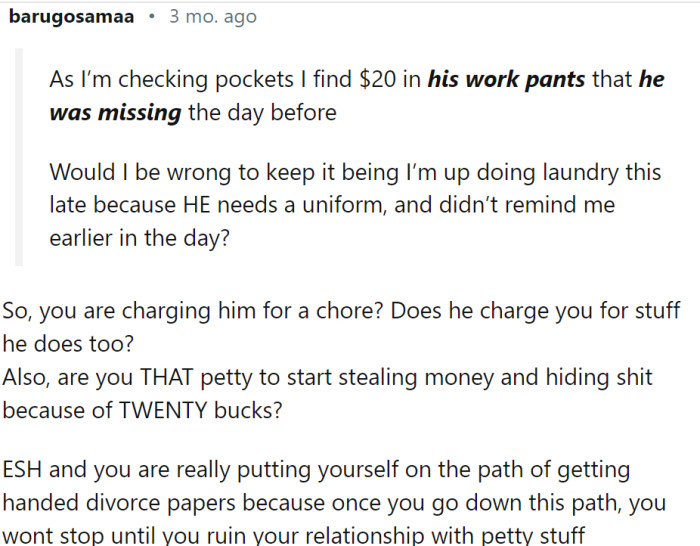Click the word 'HE' in the quote
This screenshot has width=700, height=546.
click(196, 205)
